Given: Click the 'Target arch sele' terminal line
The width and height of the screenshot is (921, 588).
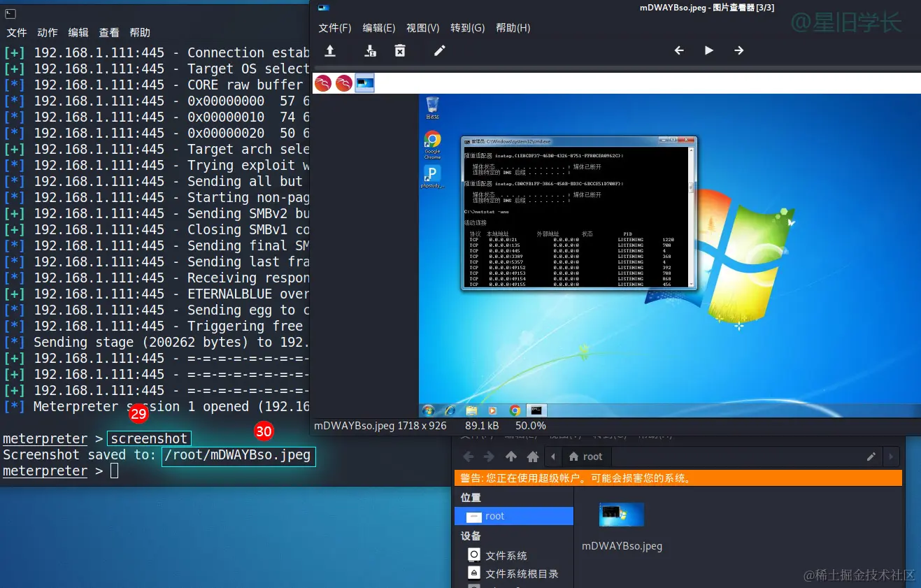Looking at the screenshot, I should (157, 149).
